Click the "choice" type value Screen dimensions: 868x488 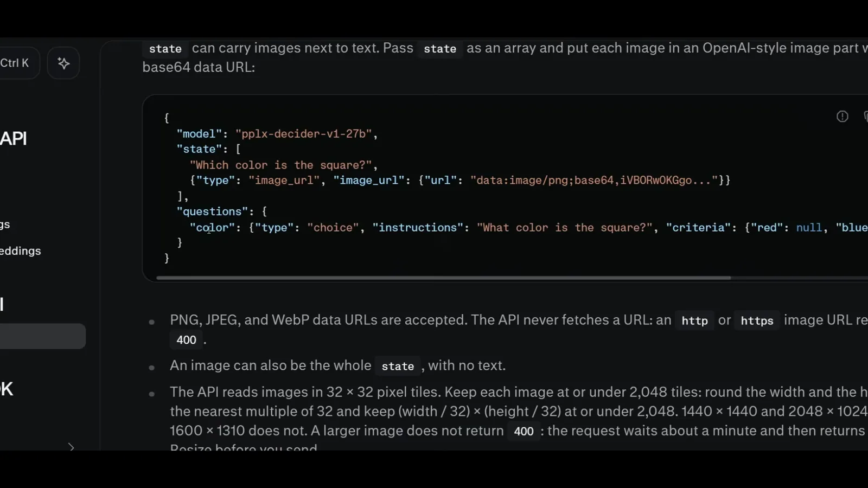pyautogui.click(x=333, y=228)
